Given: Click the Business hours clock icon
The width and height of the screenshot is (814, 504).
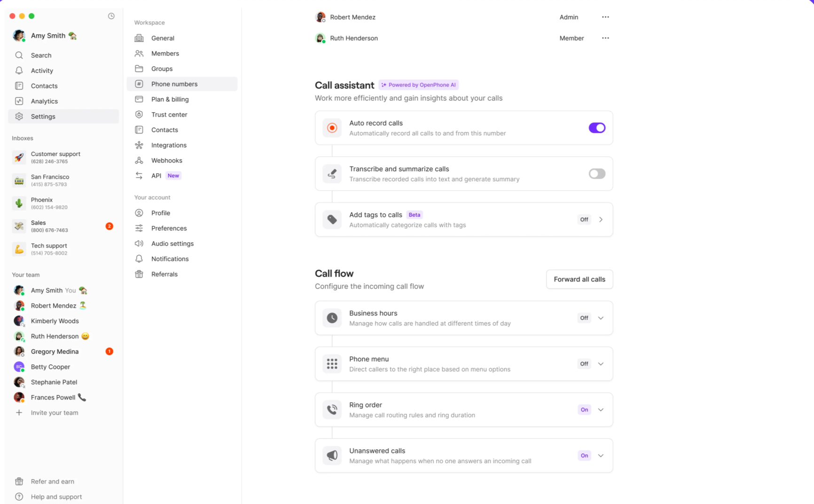Looking at the screenshot, I should [x=332, y=318].
